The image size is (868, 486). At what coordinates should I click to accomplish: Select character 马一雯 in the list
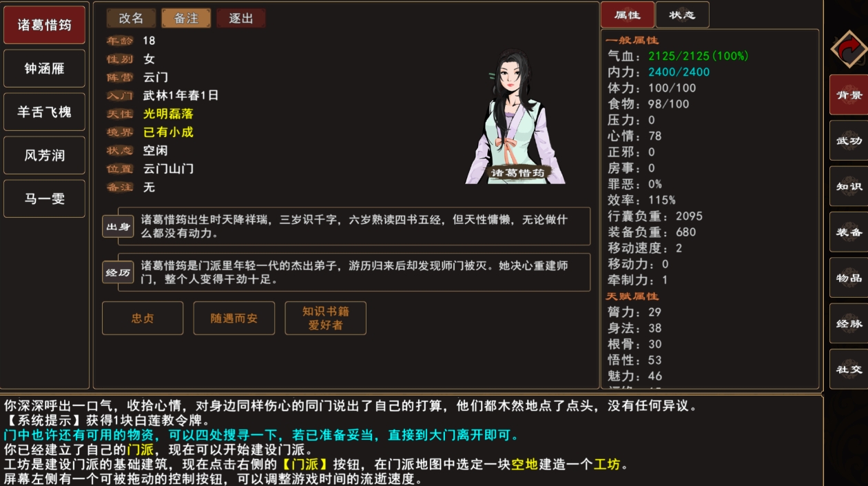coord(45,199)
